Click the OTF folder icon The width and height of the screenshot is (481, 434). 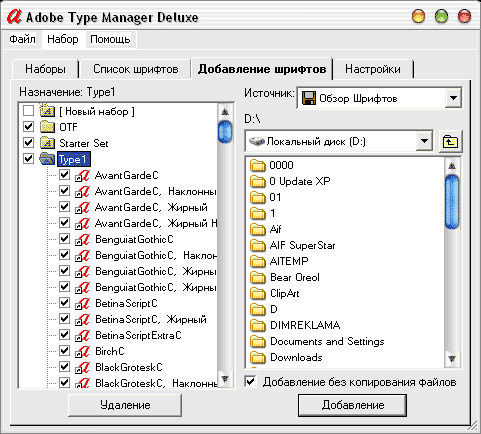tap(47, 127)
